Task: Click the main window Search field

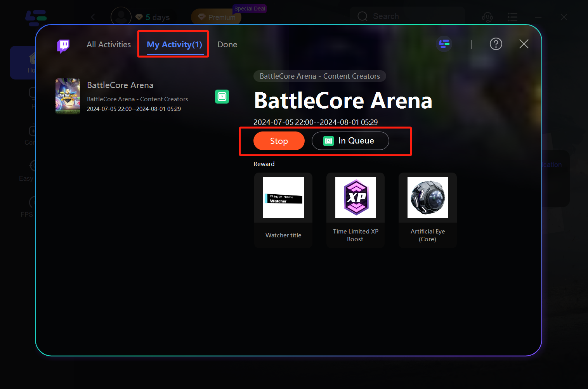Action: click(x=407, y=16)
